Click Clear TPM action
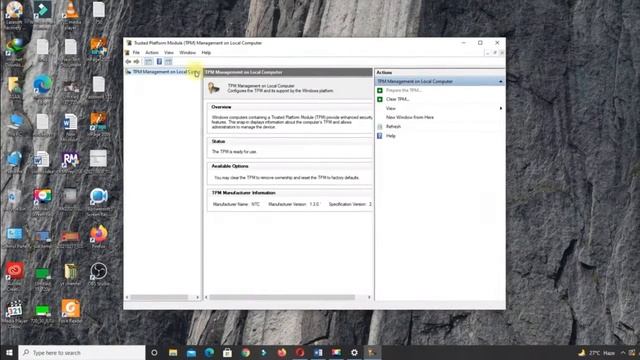Image resolution: width=640 pixels, height=360 pixels. point(398,99)
